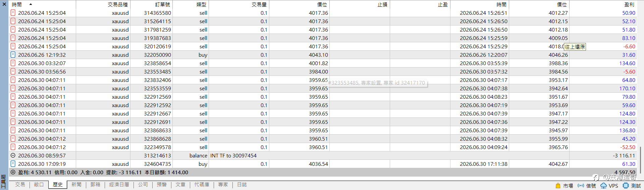Click order icon for ticket 322912569
This screenshot has height=190, width=644.
[13, 97]
